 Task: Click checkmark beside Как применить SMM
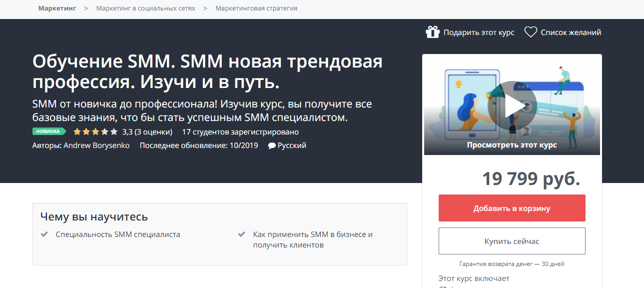pos(242,234)
